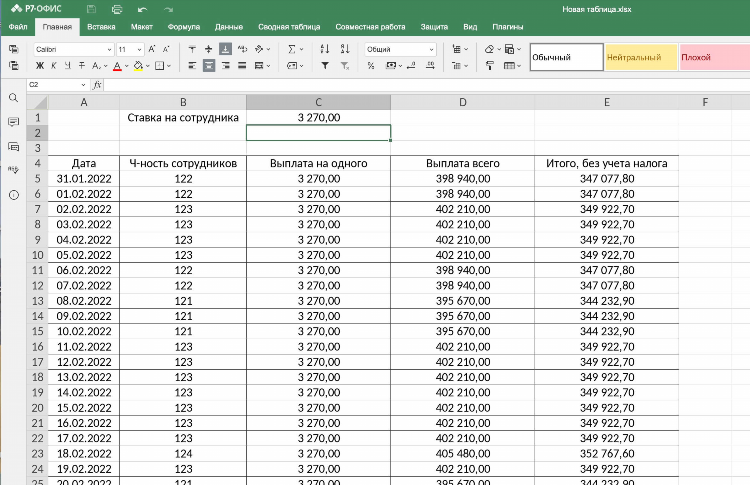
Task: Click the Paste icon in toolbar
Action: pos(13,66)
